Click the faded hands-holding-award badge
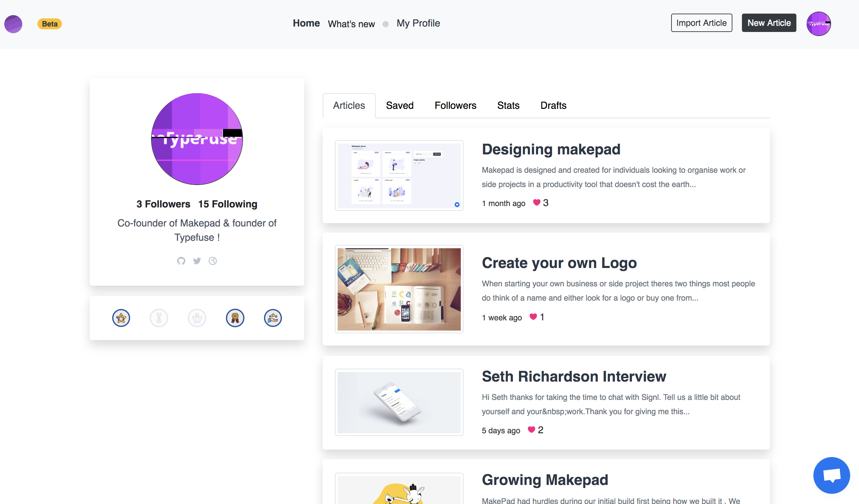Viewport: 859px width, 504px height. point(197,318)
